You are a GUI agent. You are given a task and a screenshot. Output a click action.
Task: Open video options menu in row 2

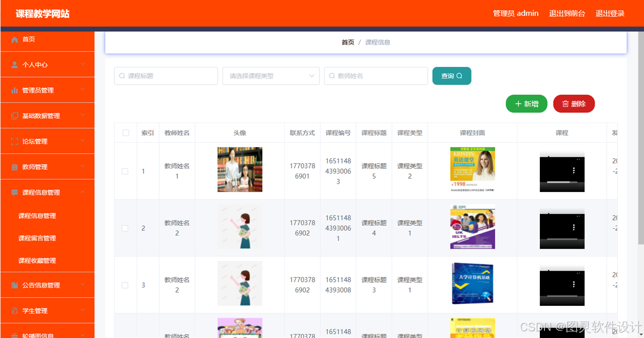click(x=574, y=227)
